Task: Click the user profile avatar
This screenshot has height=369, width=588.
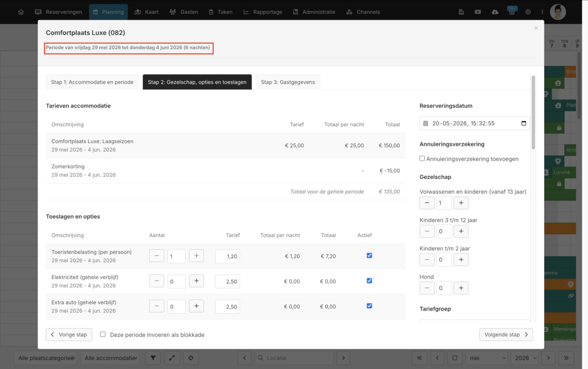Action: [x=558, y=12]
